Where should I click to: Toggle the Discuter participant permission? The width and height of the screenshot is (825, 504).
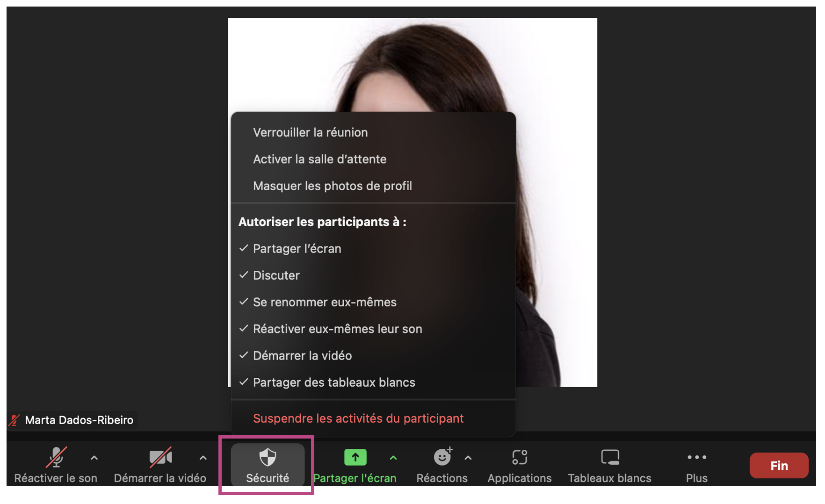[x=276, y=275]
